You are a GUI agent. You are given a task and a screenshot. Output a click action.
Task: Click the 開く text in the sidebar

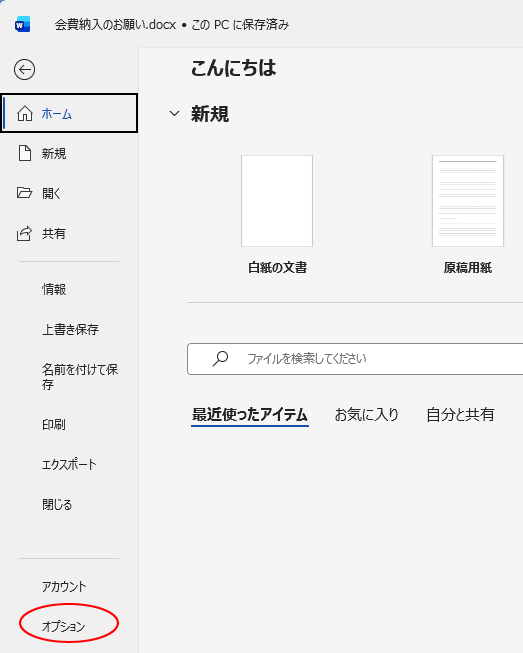[51, 193]
